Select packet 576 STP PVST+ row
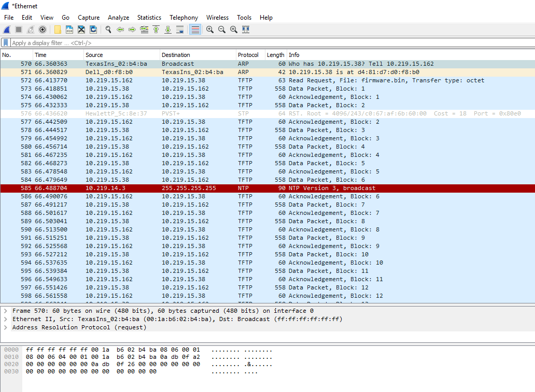 [267, 113]
